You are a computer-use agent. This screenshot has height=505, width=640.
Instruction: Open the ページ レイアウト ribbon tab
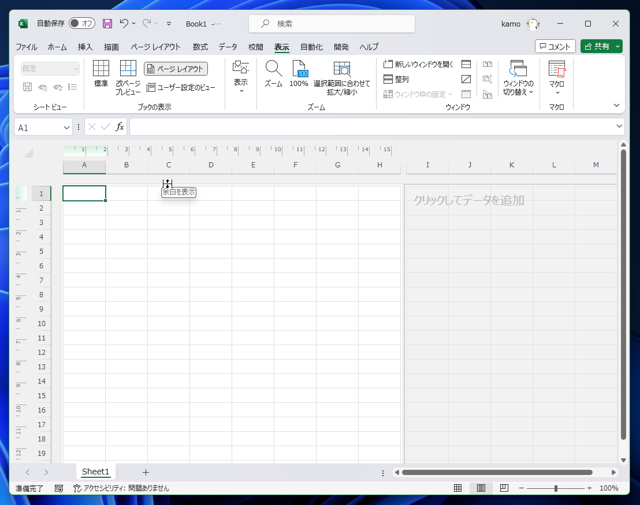pos(156,47)
